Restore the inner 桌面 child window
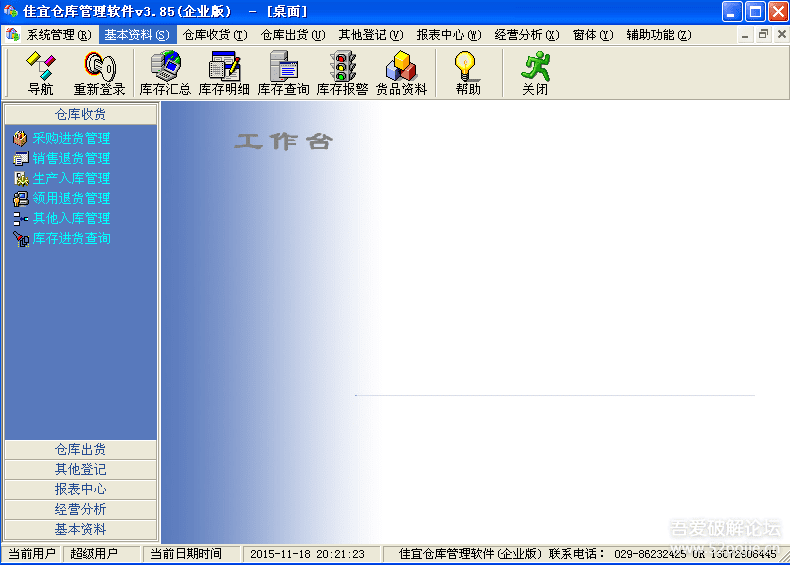This screenshot has width=790, height=565. (x=763, y=35)
